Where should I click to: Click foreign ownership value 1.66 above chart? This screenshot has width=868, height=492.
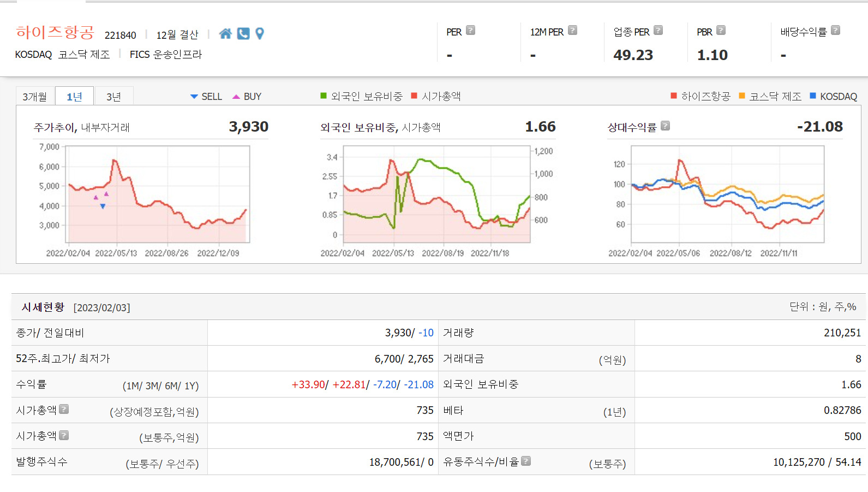541,127
